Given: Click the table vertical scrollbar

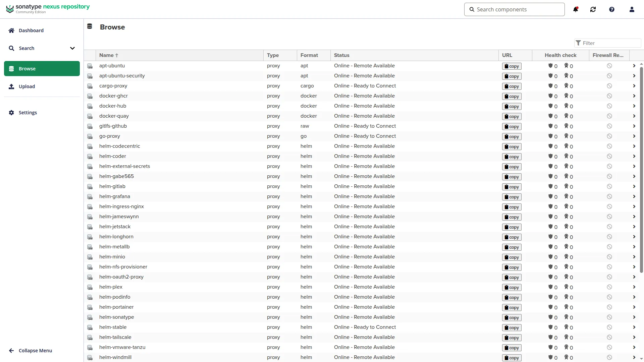Looking at the screenshot, I should (x=641, y=170).
